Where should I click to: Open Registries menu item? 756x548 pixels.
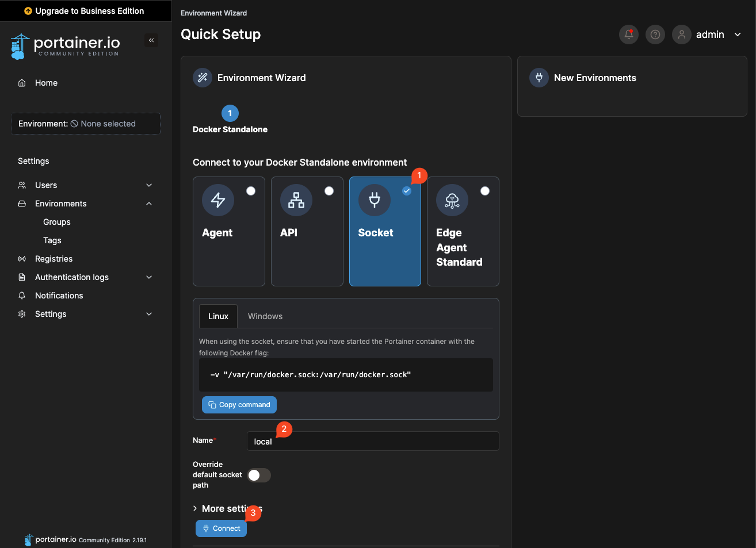point(54,259)
